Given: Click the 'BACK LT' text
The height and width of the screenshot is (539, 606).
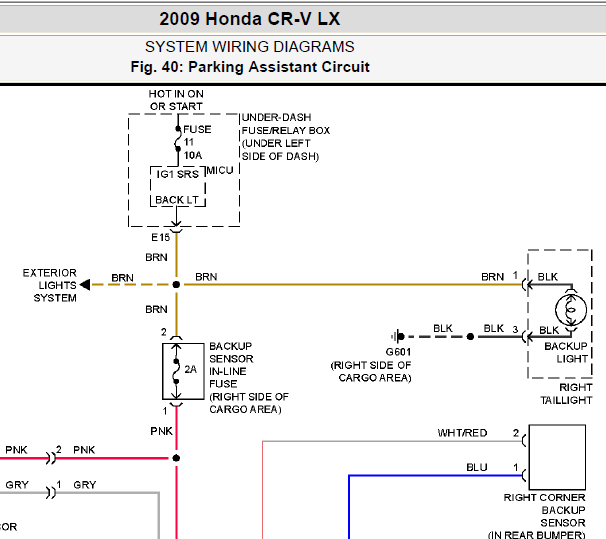Looking at the screenshot, I should [x=177, y=200].
